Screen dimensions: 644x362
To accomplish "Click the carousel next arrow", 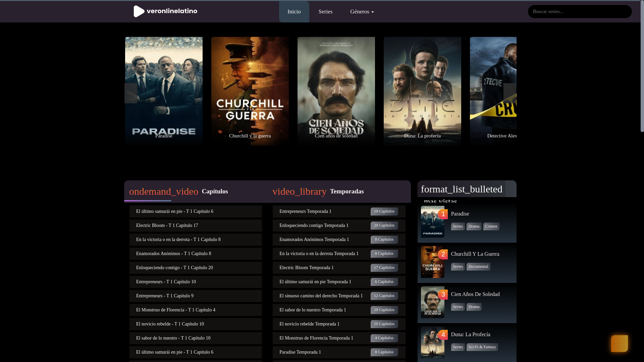I will [x=510, y=93].
